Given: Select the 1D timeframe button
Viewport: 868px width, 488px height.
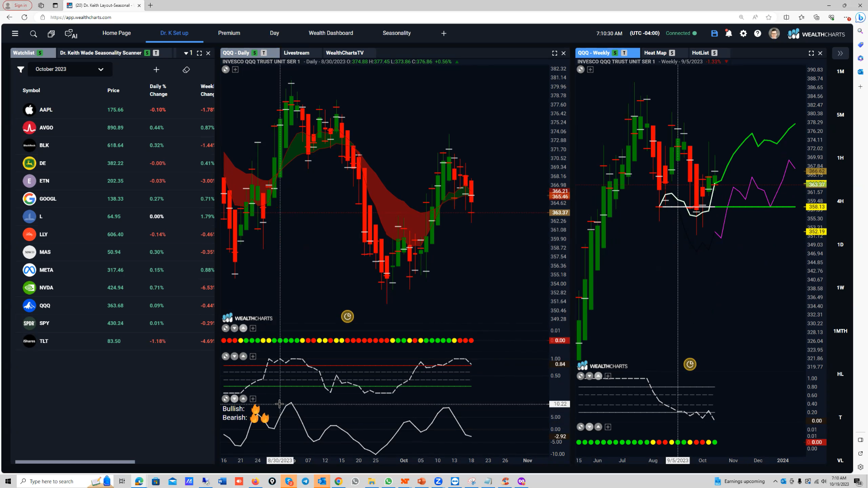Looking at the screenshot, I should 840,245.
